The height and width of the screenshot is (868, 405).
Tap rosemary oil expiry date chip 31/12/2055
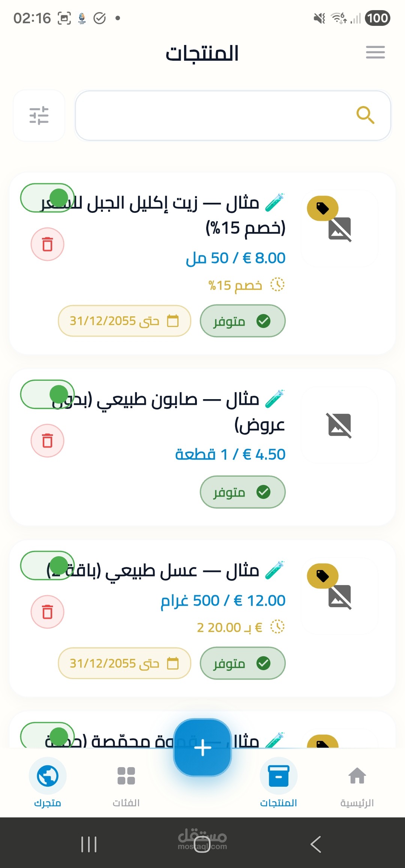pyautogui.click(x=124, y=321)
